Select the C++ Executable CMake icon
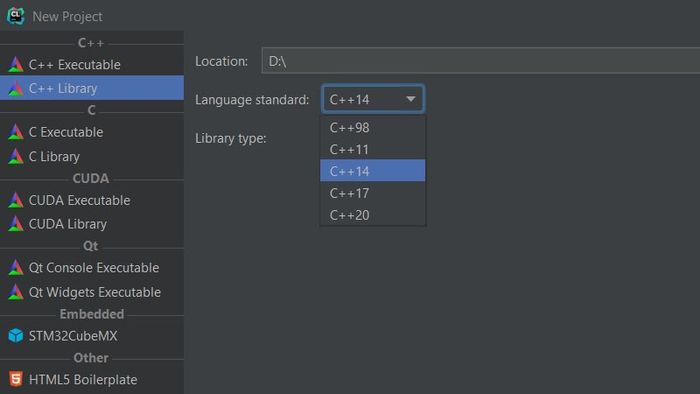 point(16,65)
